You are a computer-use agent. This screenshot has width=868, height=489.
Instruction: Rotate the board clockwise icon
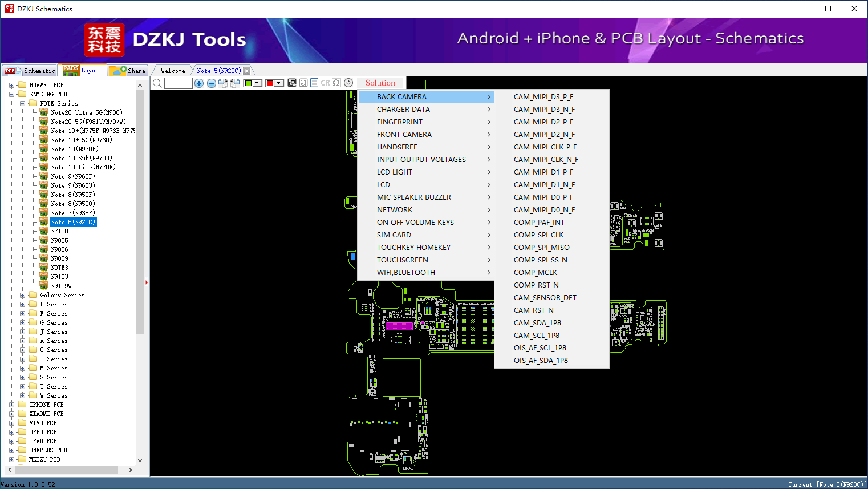click(223, 83)
